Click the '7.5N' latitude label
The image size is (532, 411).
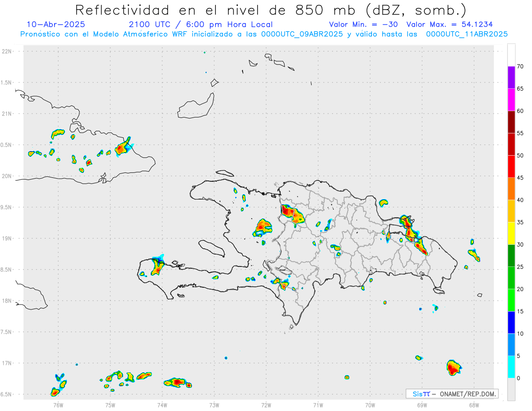pyautogui.click(x=6, y=332)
